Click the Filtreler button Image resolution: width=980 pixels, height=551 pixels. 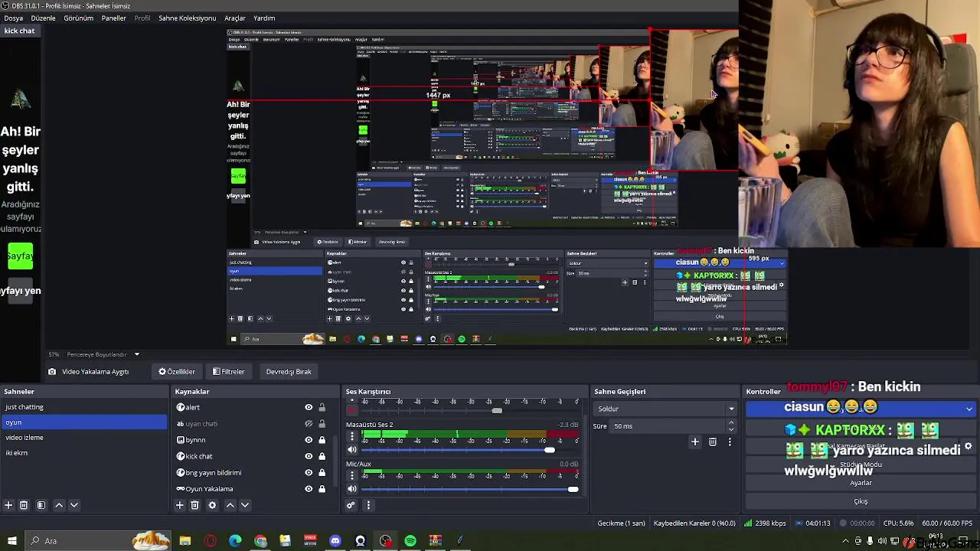click(229, 371)
